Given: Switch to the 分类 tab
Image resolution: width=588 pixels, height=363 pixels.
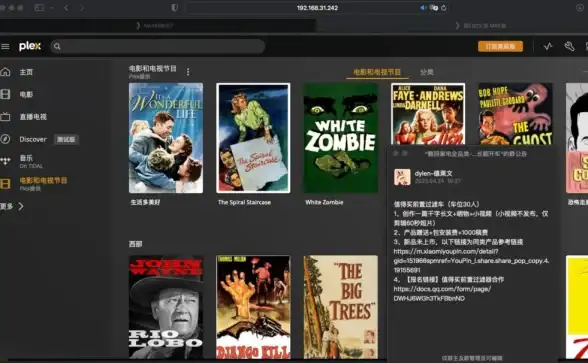Looking at the screenshot, I should pos(427,72).
